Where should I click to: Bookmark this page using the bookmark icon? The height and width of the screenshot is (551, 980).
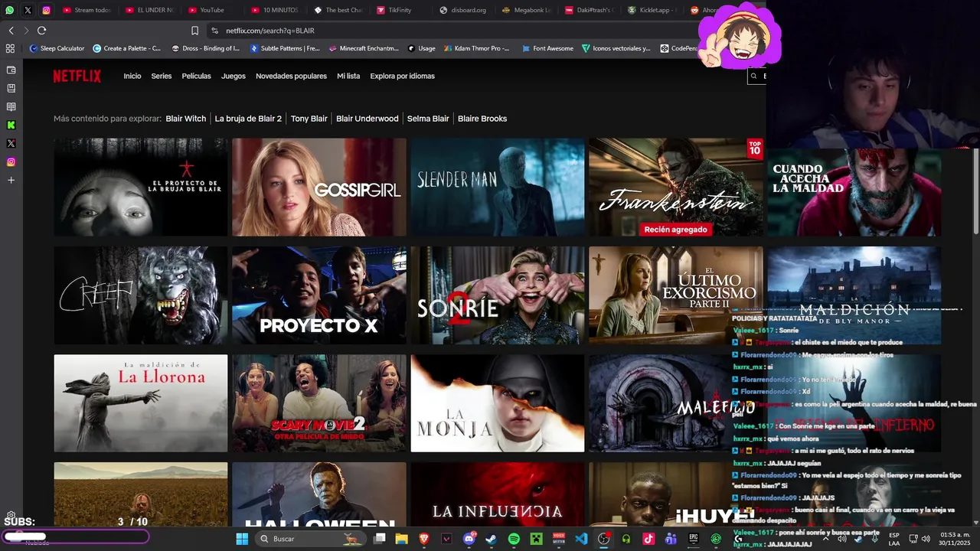tap(194, 31)
